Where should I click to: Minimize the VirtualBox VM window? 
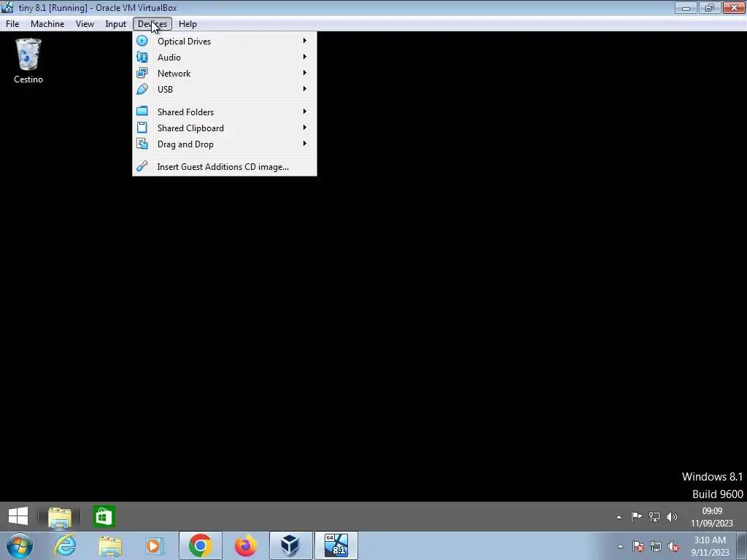click(x=686, y=7)
